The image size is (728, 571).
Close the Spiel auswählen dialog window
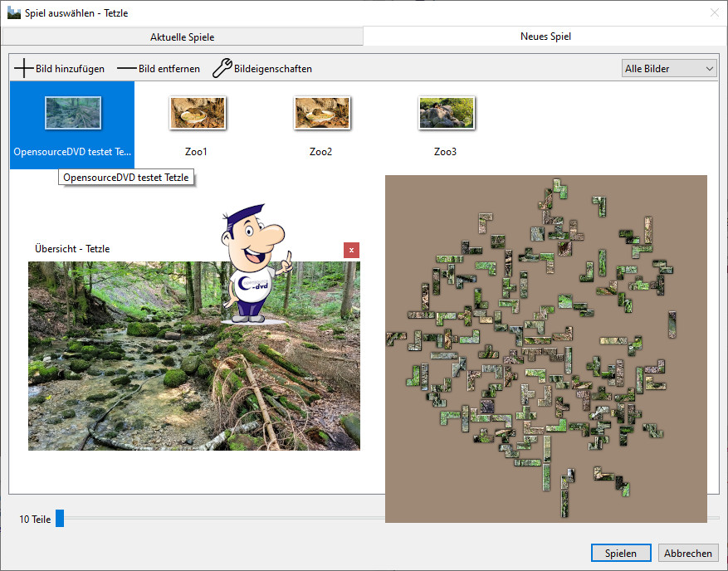(x=714, y=13)
